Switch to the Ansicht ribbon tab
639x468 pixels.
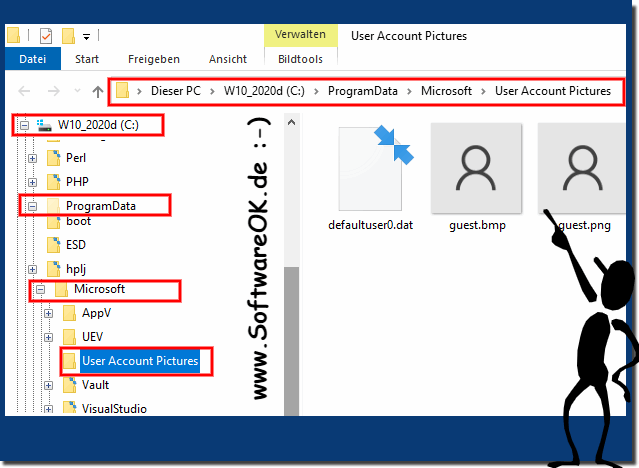coord(228,59)
